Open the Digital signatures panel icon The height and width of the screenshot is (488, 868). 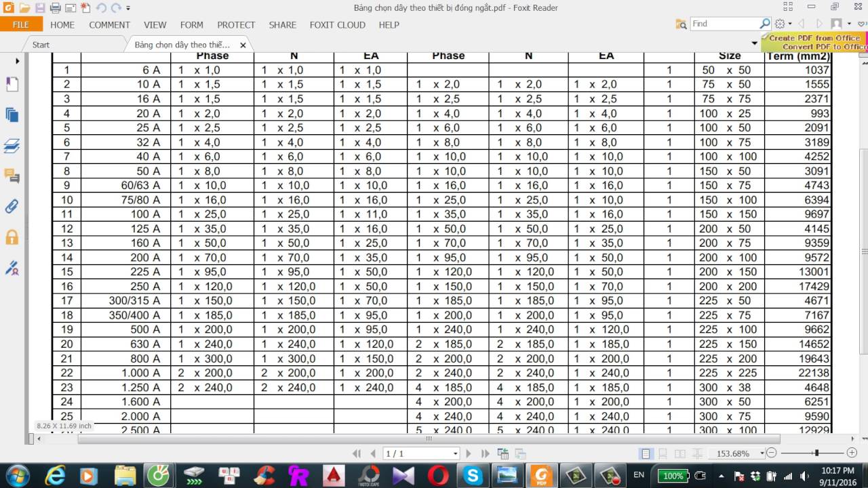point(12,268)
